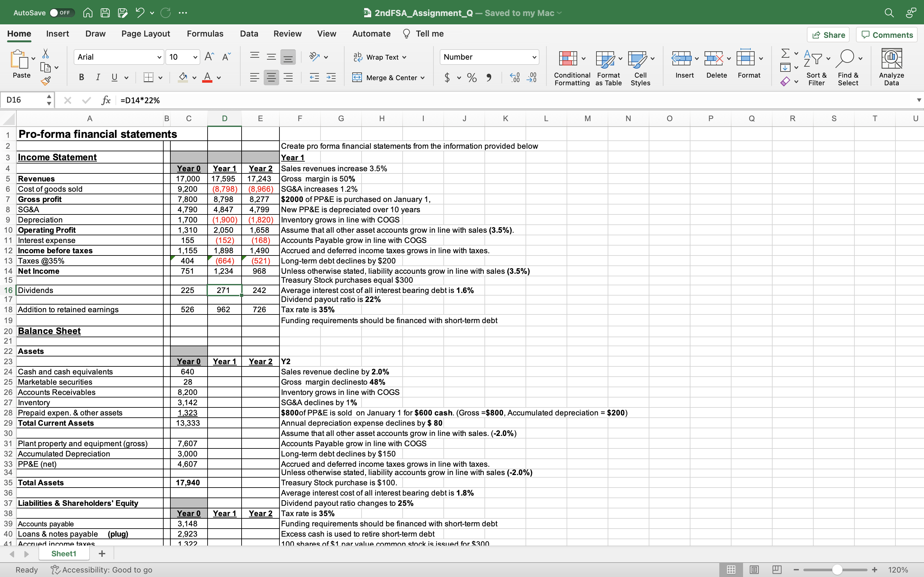
Task: Click the Percent Style icon
Action: 472,78
